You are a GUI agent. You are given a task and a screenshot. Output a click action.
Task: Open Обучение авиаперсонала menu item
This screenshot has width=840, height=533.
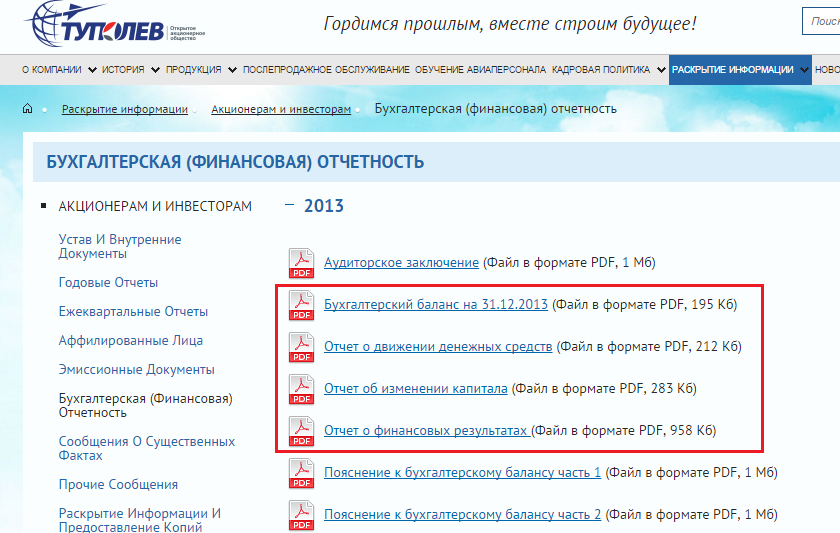click(480, 70)
